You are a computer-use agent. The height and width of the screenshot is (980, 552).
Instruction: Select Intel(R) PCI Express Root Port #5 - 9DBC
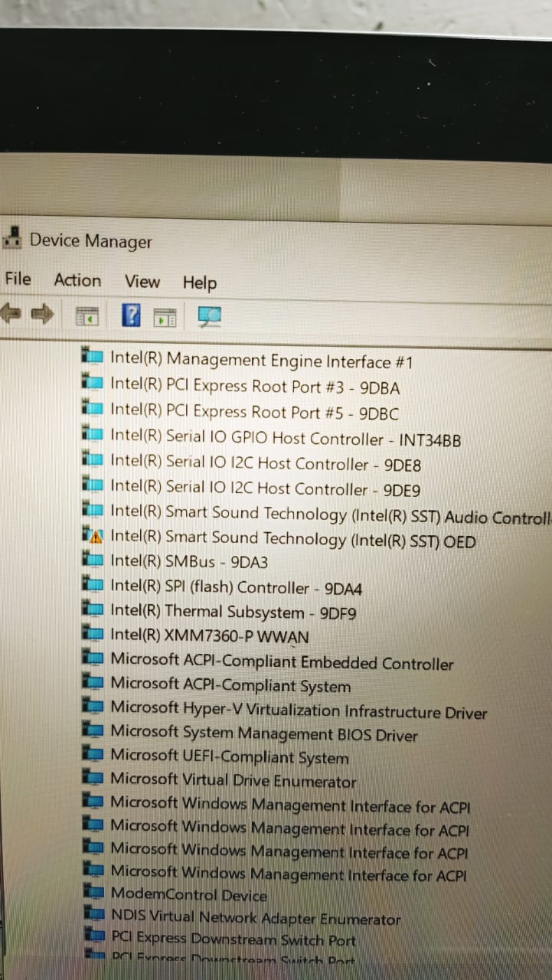(254, 412)
